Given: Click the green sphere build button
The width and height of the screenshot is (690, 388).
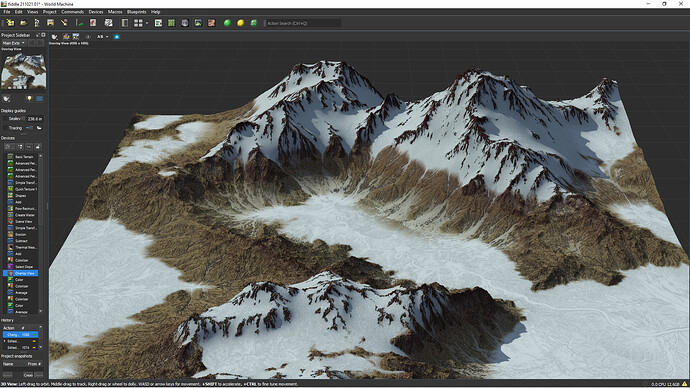Looking at the screenshot, I should pos(227,23).
